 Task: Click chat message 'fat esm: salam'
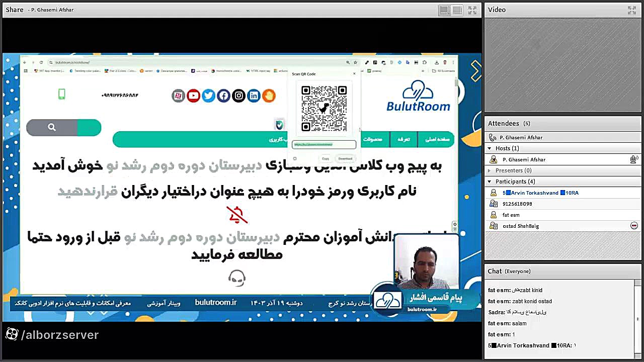507,323
